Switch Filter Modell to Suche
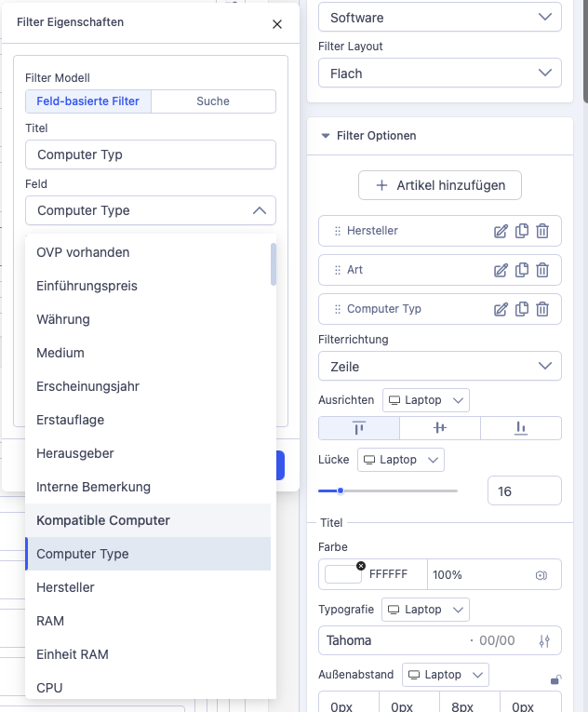The width and height of the screenshot is (588, 712). (x=213, y=101)
